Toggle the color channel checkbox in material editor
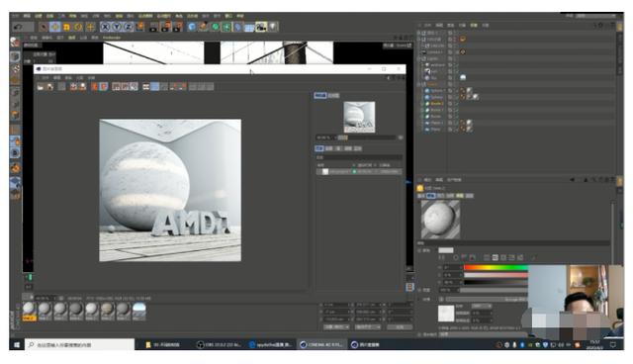This screenshot has height=364, width=633. pyautogui.click(x=419, y=250)
